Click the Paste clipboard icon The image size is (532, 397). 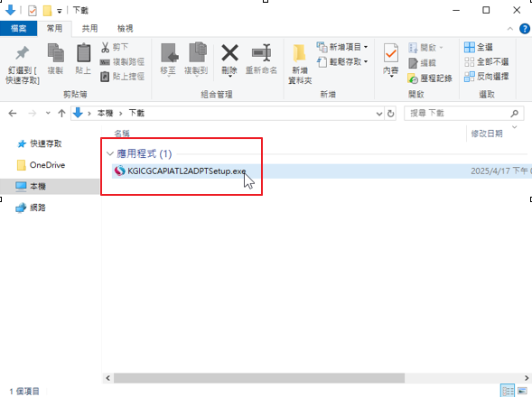coord(83,53)
